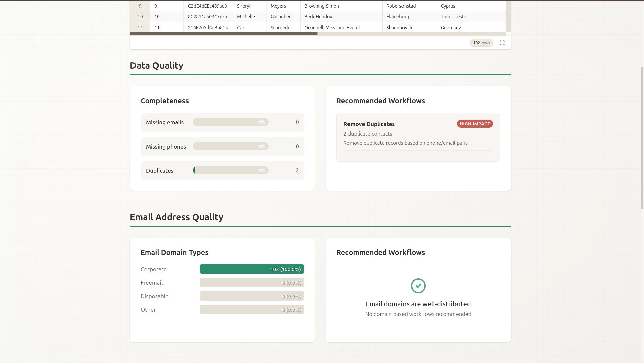Click the Missing emails progress bar

pos(230,122)
